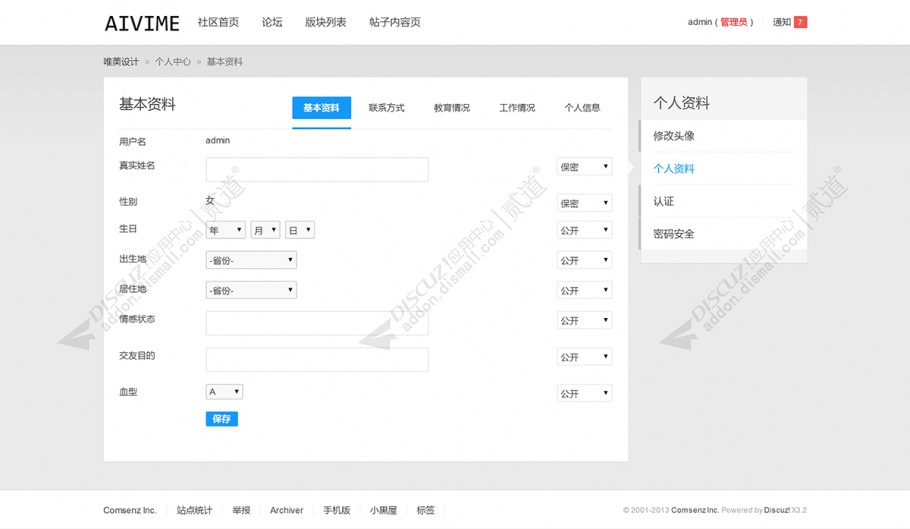Click the 举报 footer link
Screen dimensions: 910x529
241,510
